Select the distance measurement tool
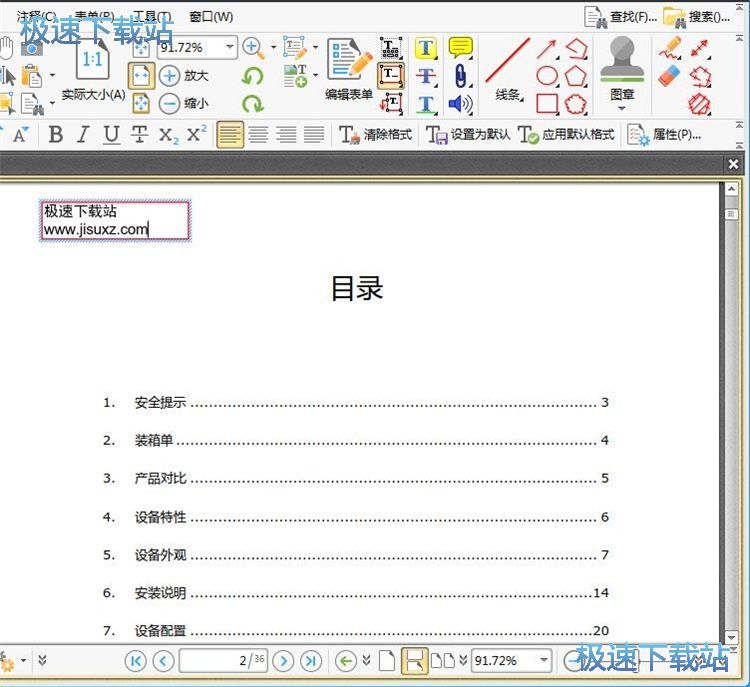750x687 pixels. (699, 48)
